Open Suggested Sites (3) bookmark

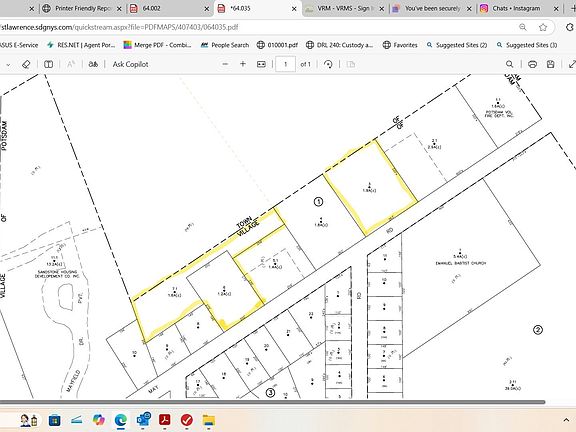click(x=526, y=45)
